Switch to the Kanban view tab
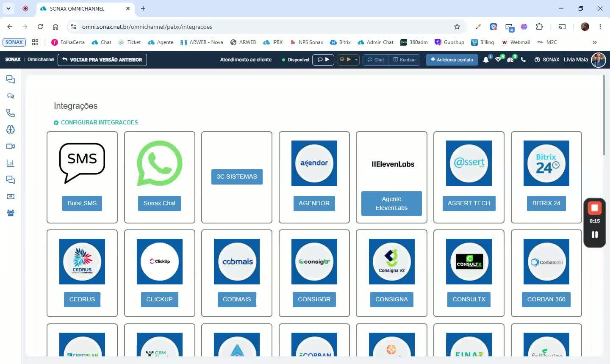610x364 pixels. (x=404, y=60)
